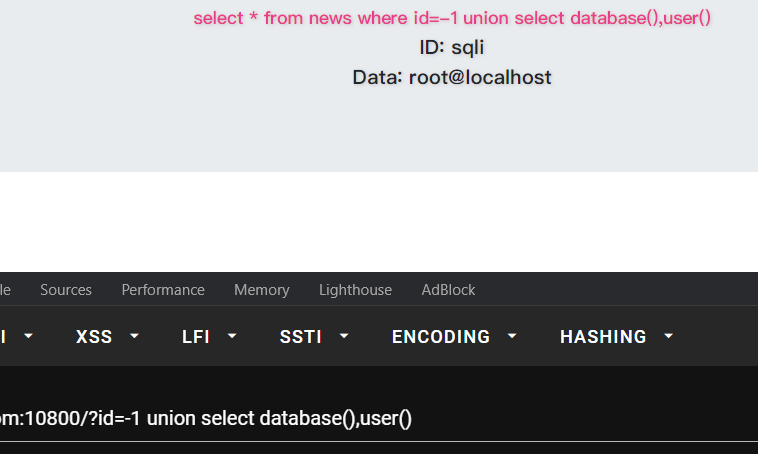Open the SSTI dropdown menu

point(314,337)
